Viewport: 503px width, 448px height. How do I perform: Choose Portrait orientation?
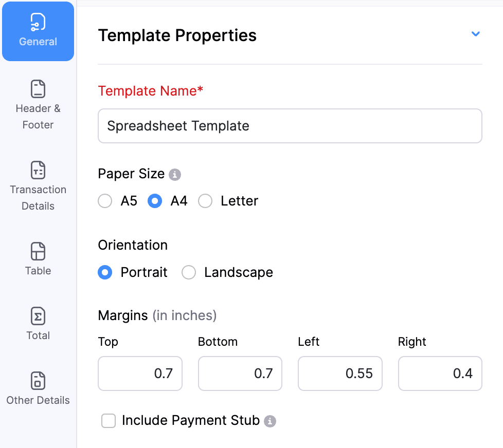click(105, 272)
